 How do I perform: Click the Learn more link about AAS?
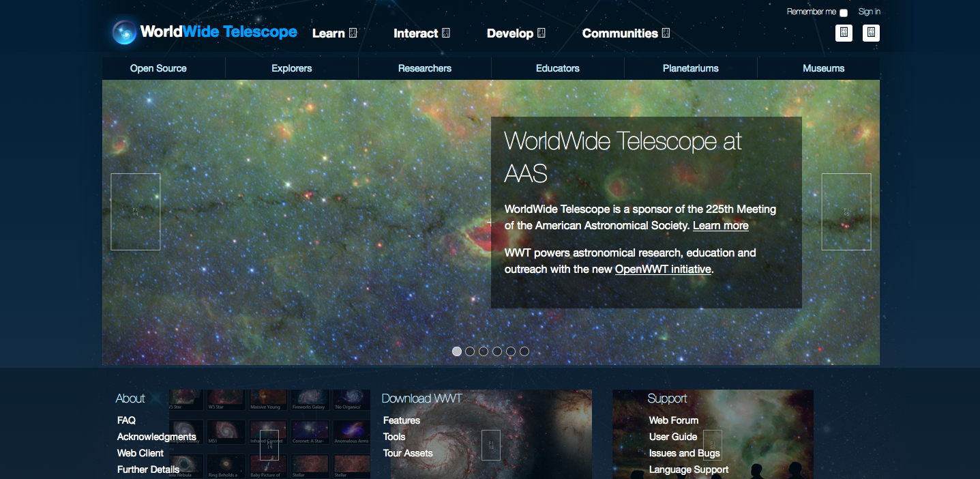[x=720, y=225]
